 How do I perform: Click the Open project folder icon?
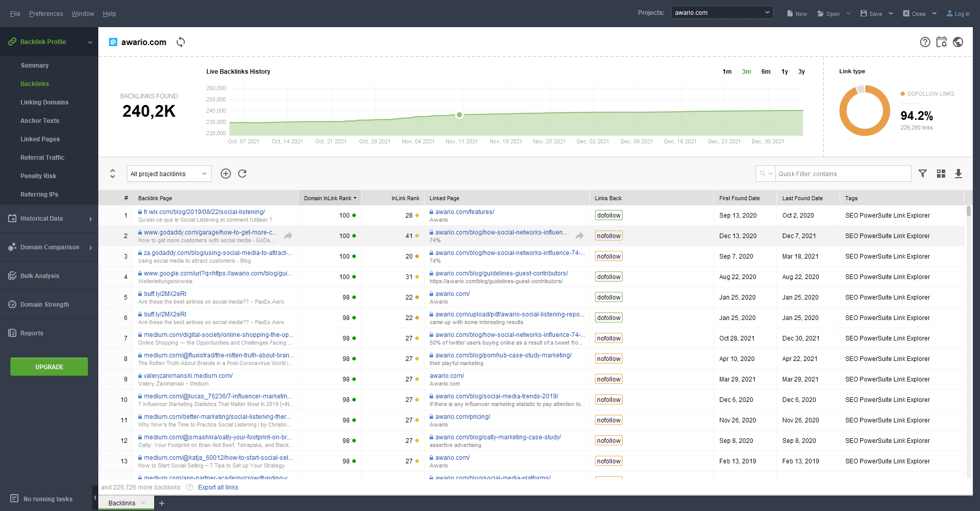coord(821,13)
